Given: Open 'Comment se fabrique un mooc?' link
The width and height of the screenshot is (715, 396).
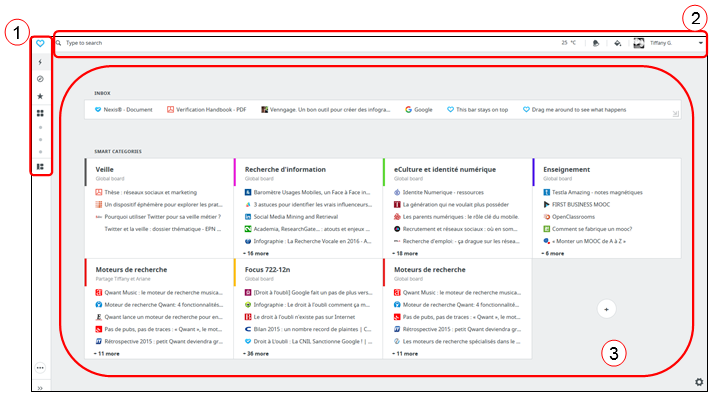Looking at the screenshot, I should [588, 229].
